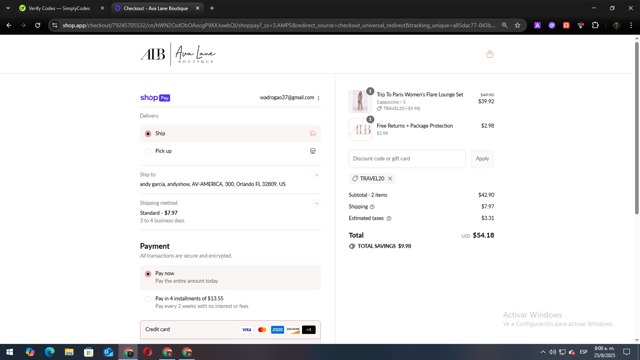Close the Checkout tab
Image resolution: width=640 pixels, height=360 pixels.
(x=197, y=8)
